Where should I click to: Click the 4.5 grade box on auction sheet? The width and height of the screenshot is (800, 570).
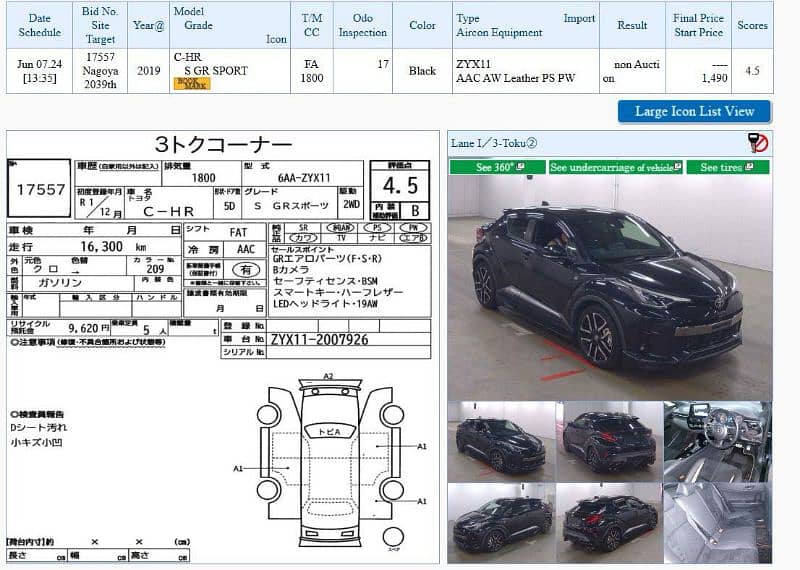pyautogui.click(x=400, y=185)
